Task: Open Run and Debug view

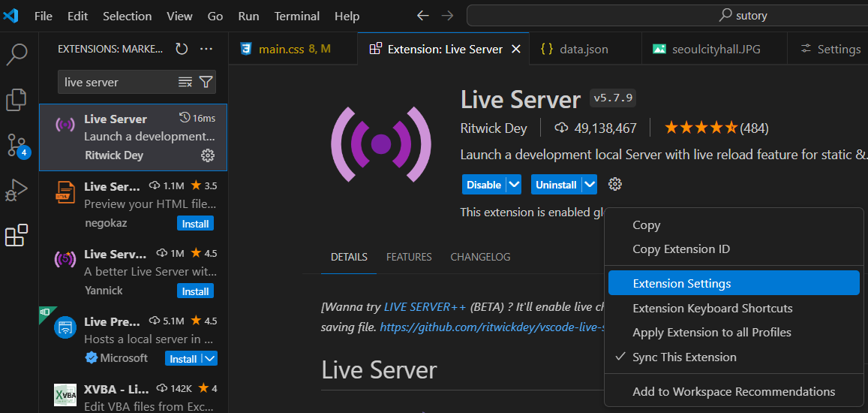Action: 17,191
